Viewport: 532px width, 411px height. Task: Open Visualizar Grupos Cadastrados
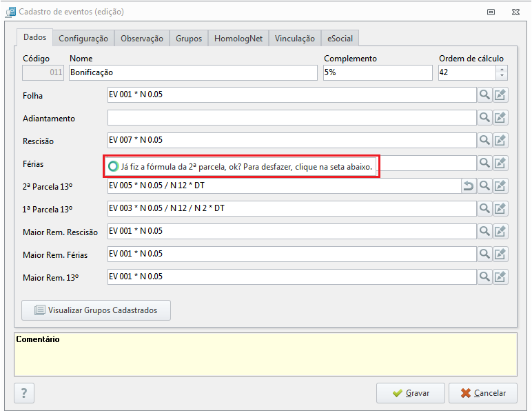[96, 310]
